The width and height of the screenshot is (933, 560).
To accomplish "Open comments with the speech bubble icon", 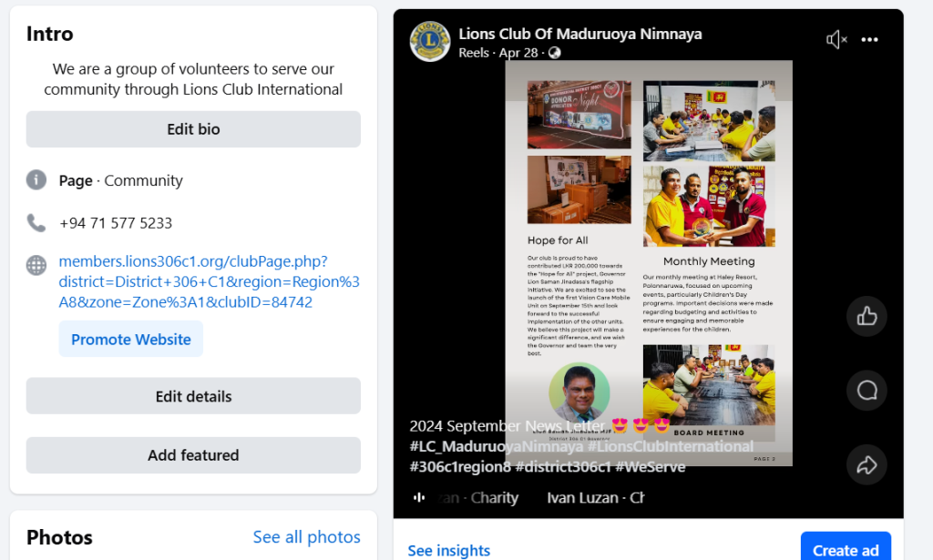I will pyautogui.click(x=866, y=391).
